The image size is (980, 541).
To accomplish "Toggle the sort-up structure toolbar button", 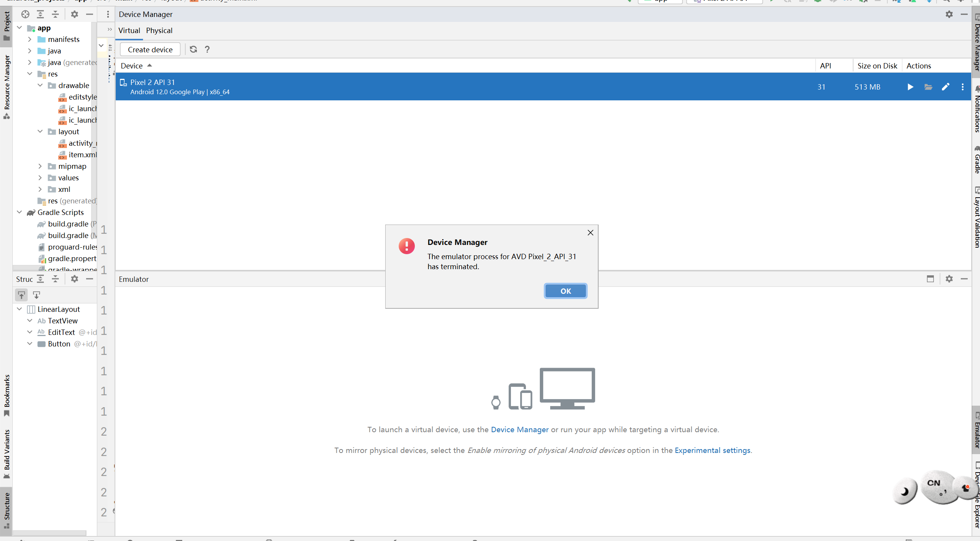I will pos(22,295).
